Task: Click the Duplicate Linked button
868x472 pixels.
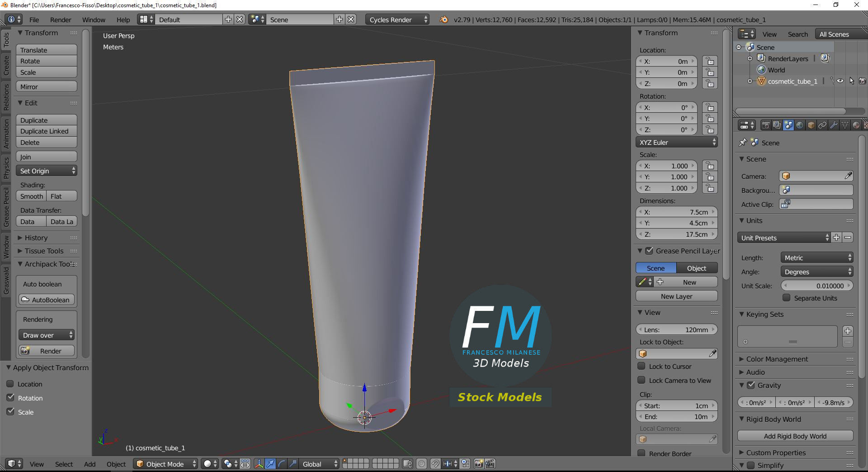Action: pos(47,131)
